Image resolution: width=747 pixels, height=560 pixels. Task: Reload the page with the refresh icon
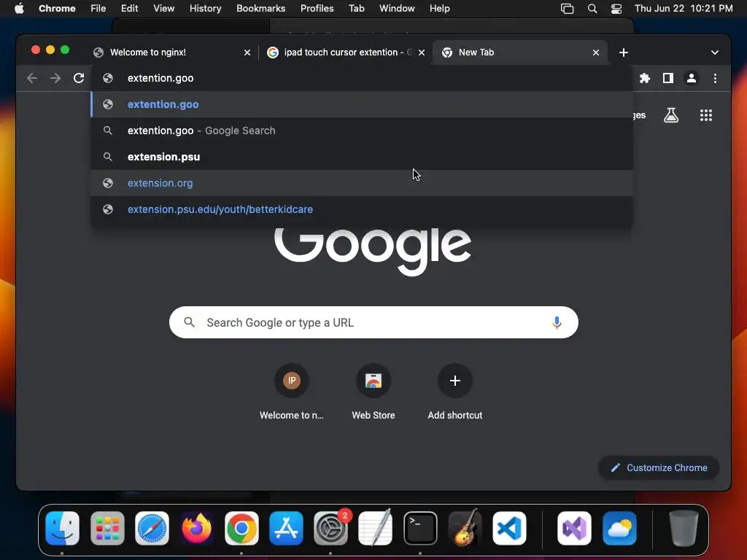click(79, 78)
